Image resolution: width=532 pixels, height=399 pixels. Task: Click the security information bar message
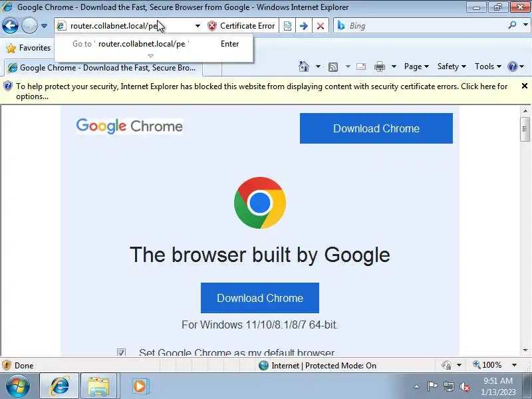(x=261, y=91)
